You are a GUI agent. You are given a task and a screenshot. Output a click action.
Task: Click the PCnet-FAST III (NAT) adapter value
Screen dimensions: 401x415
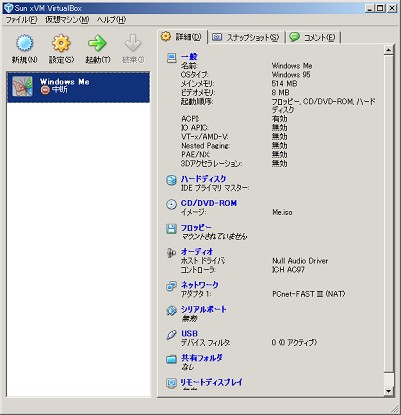[x=309, y=294]
